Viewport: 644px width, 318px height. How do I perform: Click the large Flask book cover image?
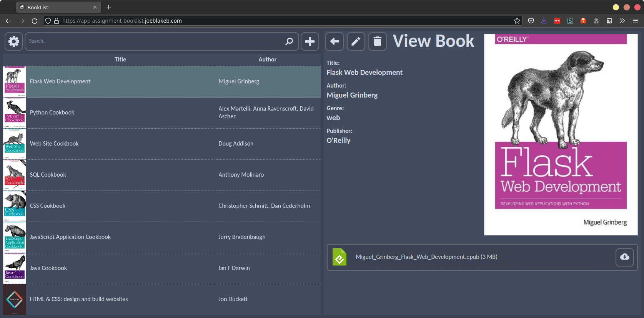pyautogui.click(x=561, y=134)
